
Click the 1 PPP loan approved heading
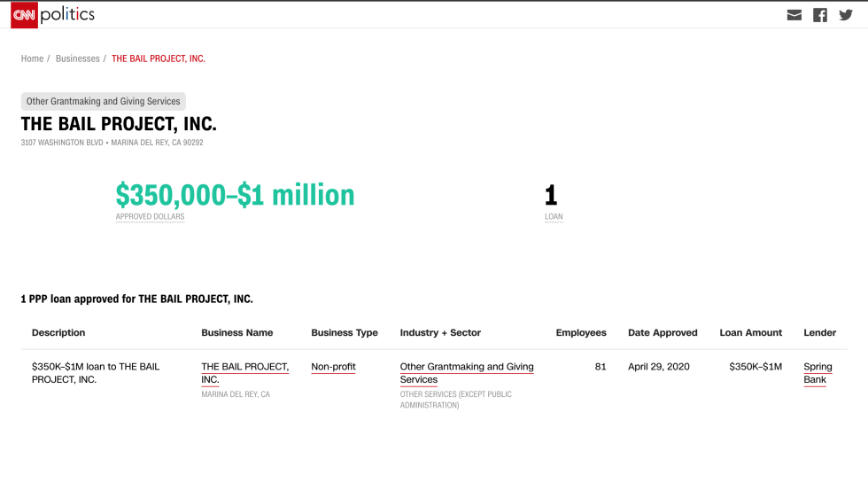point(136,299)
